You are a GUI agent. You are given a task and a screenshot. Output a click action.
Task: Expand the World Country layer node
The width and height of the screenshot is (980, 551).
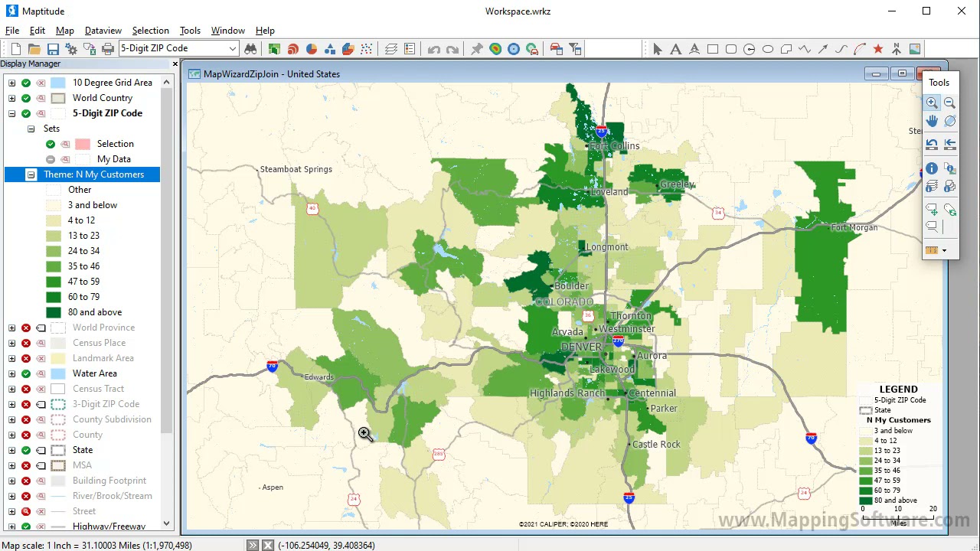11,98
